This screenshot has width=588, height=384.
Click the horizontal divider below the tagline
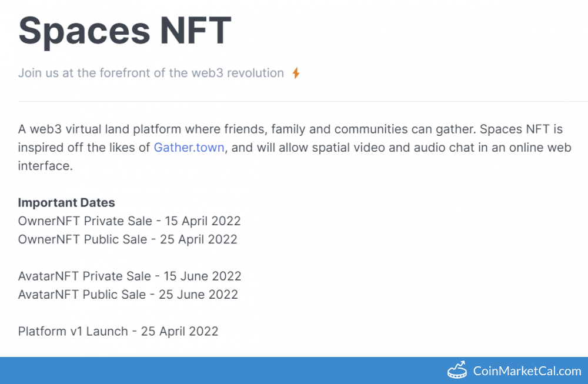(294, 101)
